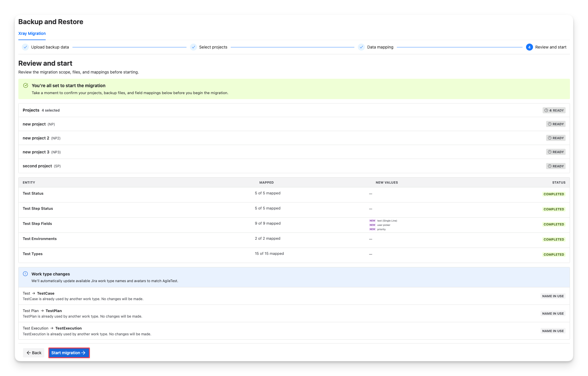
Task: Click the step 4 circle indicator
Action: [529, 47]
